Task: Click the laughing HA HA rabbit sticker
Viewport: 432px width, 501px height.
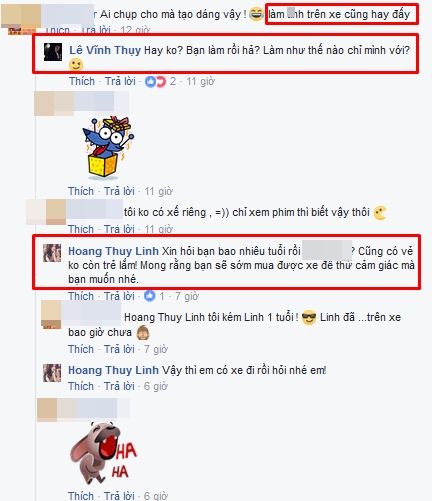Action: [x=103, y=454]
